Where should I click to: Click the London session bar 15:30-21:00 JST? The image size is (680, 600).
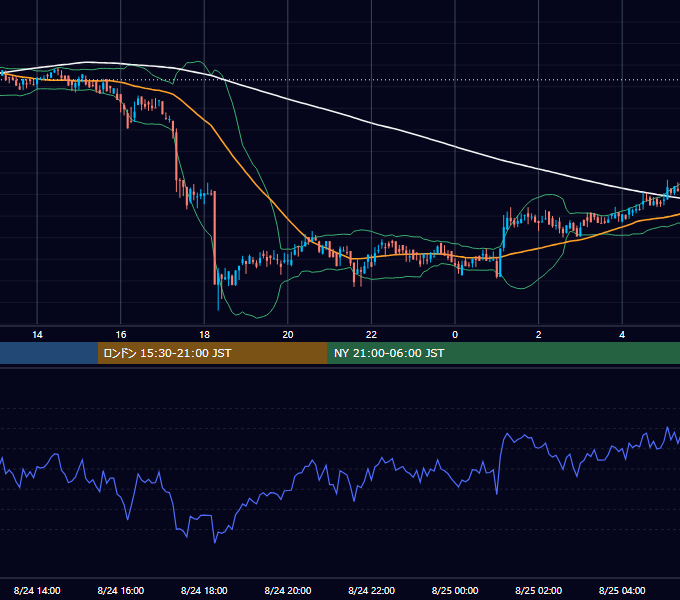point(212,353)
